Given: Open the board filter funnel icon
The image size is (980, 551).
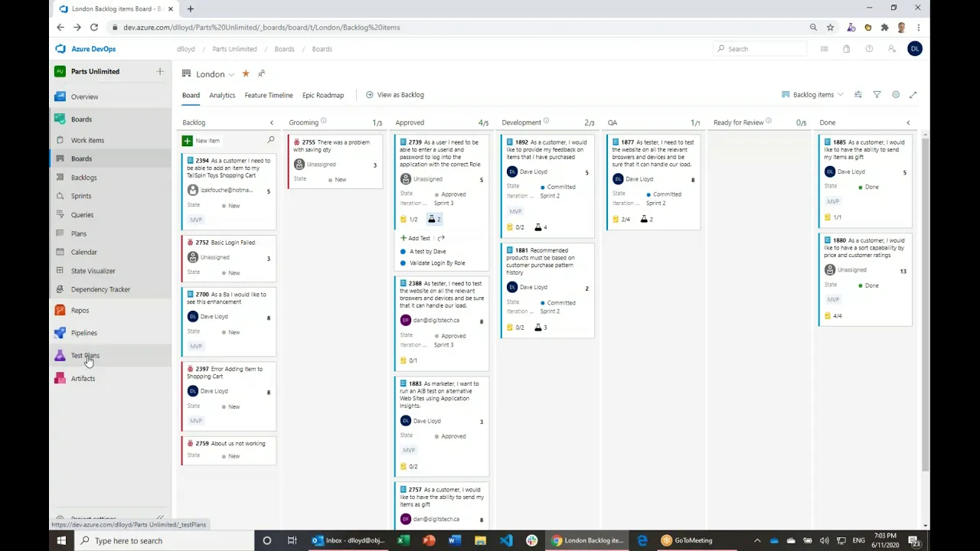Looking at the screenshot, I should coord(877,95).
